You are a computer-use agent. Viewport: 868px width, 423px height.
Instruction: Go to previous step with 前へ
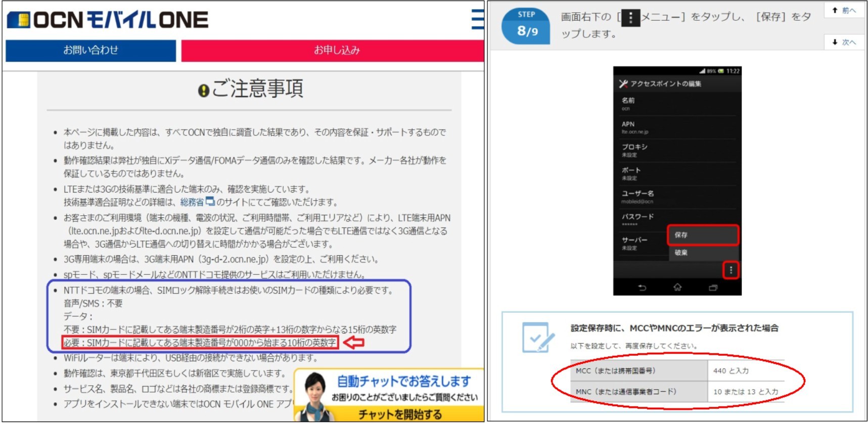coord(844,11)
